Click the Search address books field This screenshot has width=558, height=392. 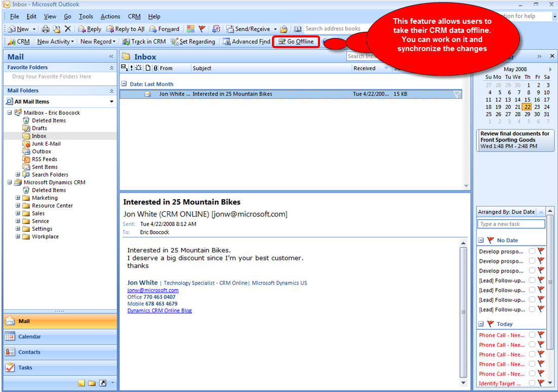(335, 29)
